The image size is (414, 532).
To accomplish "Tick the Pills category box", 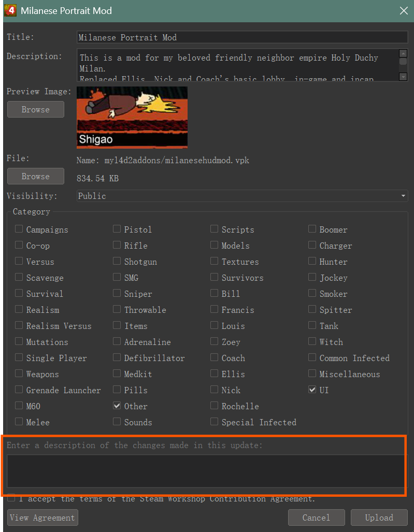I will click(117, 390).
